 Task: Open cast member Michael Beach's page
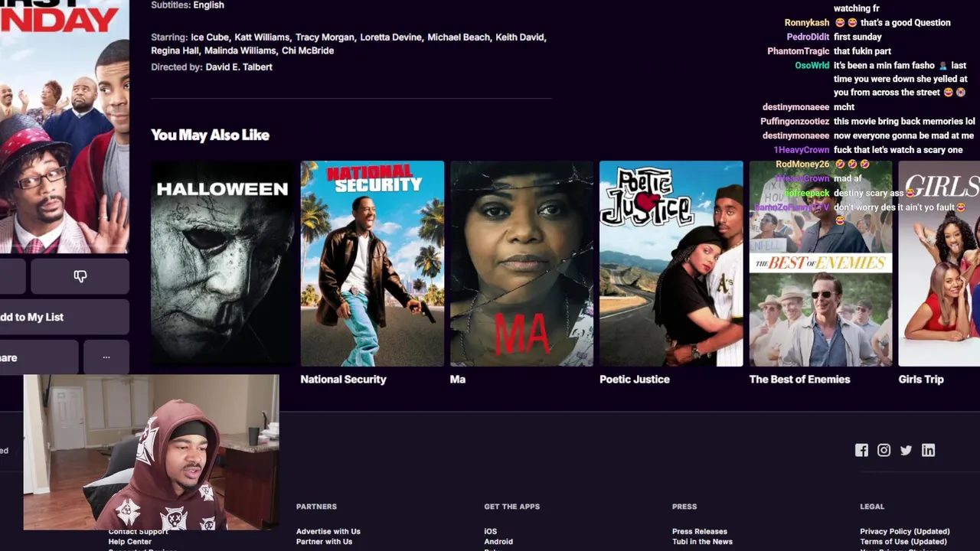tap(459, 37)
